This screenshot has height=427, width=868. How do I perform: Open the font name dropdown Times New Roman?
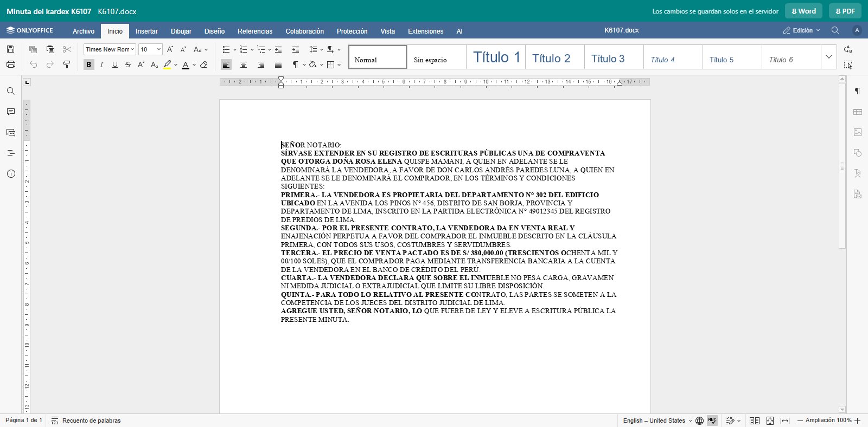click(x=110, y=49)
